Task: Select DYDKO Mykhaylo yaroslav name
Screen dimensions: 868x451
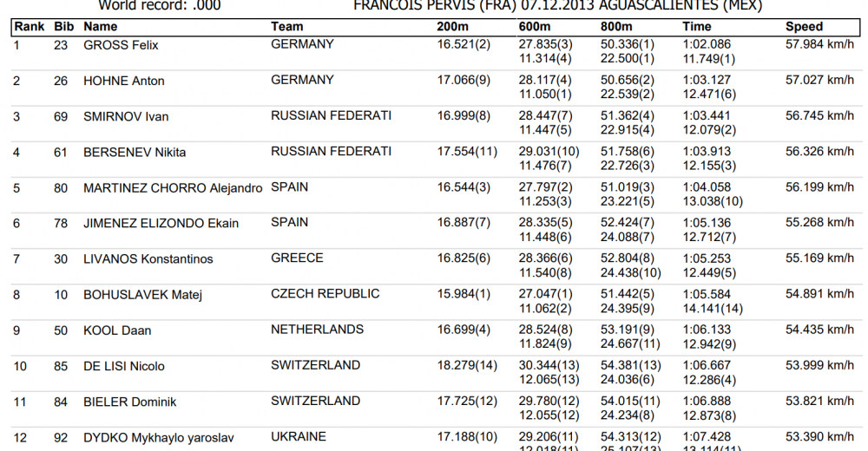Action: point(158,438)
